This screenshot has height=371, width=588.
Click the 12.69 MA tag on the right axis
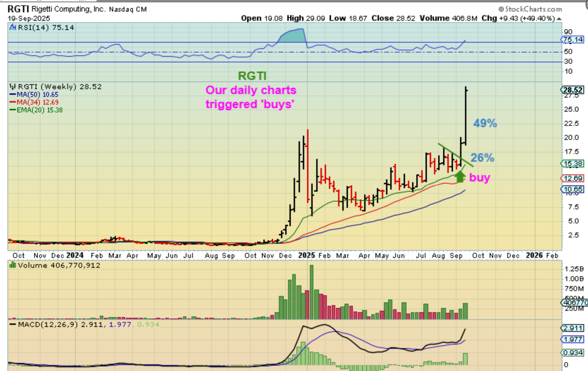(572, 178)
